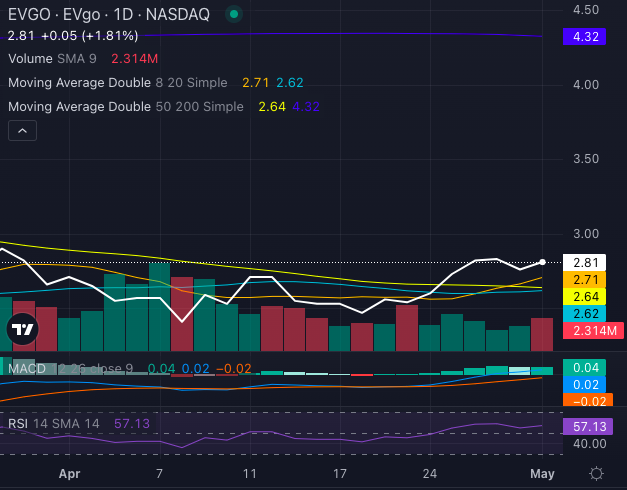Click the 4.50 price scale value
Screen dimensions: 627x490
click(586, 10)
